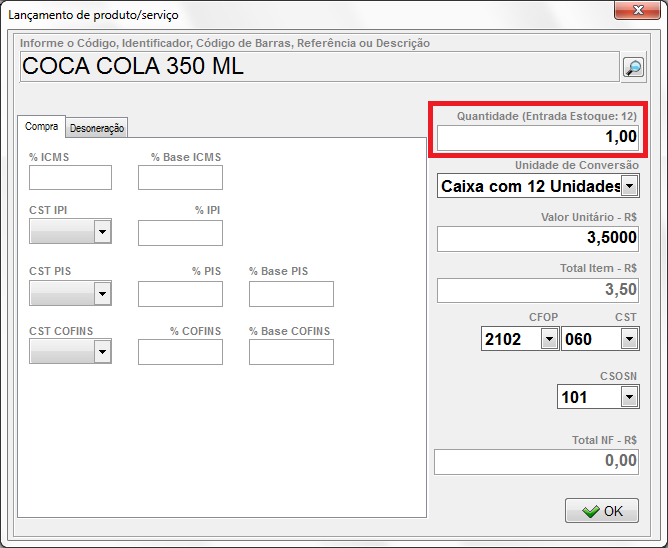Close the Lançamento de produto/serviço window
Viewport: 668px width, 548px height.
(x=635, y=13)
